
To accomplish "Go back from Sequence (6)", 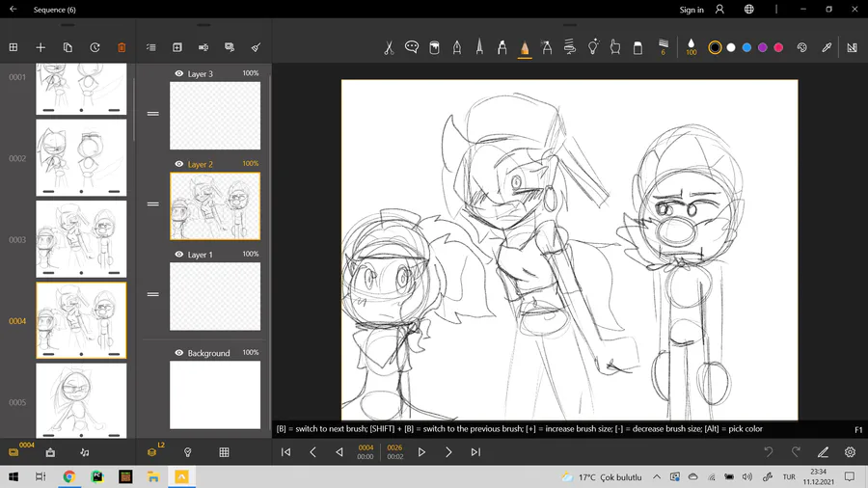I will point(13,10).
